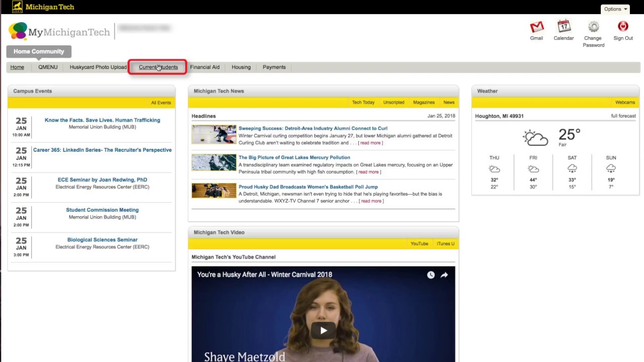Open Student Commission Meeting event
644x362 pixels.
click(102, 210)
